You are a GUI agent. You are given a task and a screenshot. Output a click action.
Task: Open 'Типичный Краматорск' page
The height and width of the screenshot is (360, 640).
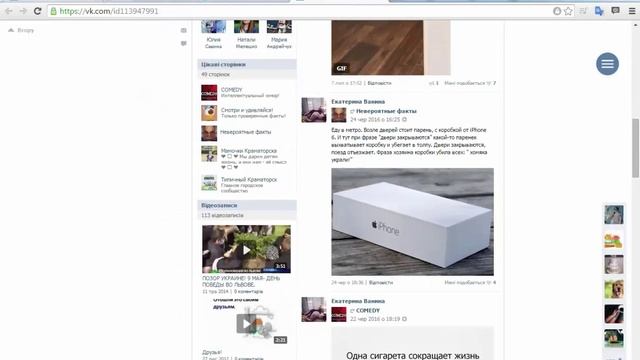[249, 179]
